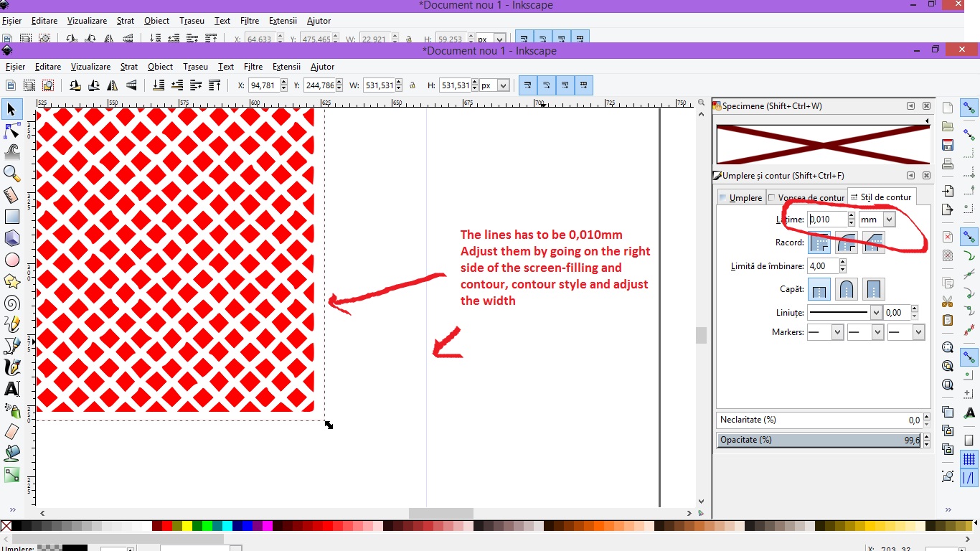Open the Obiect menu
980x551 pixels.
[161, 67]
